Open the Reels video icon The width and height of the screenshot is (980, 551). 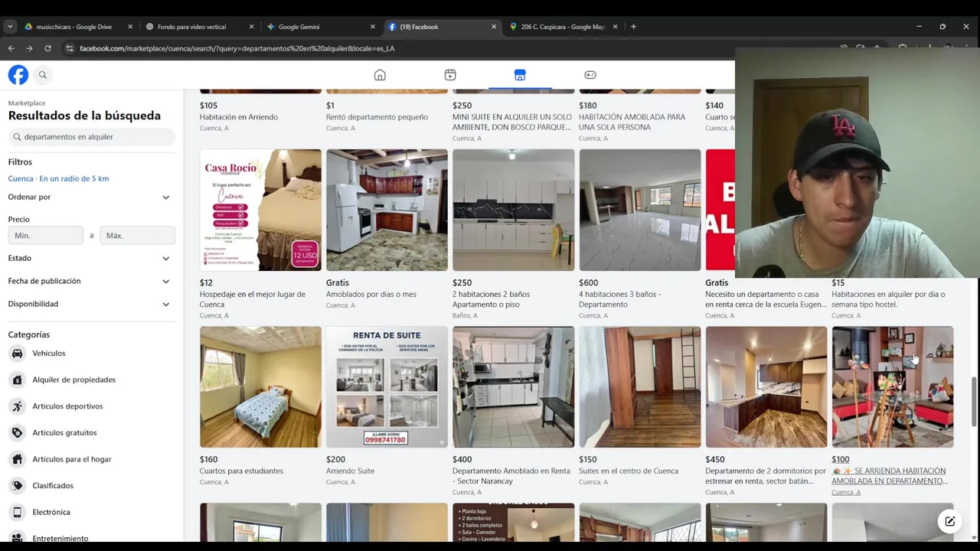450,75
